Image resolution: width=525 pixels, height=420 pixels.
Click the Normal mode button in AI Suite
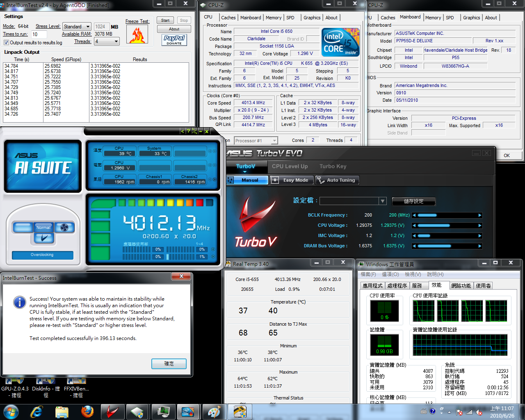(x=43, y=228)
